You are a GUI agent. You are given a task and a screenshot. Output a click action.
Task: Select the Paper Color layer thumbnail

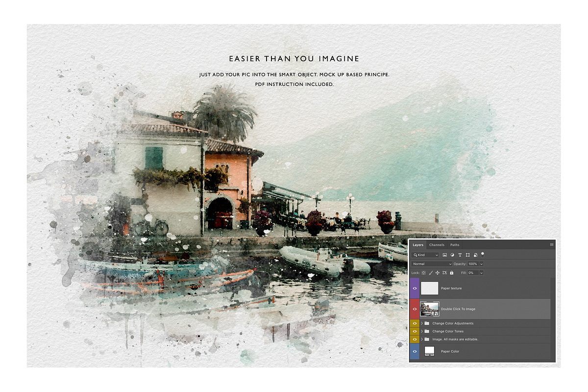click(429, 351)
